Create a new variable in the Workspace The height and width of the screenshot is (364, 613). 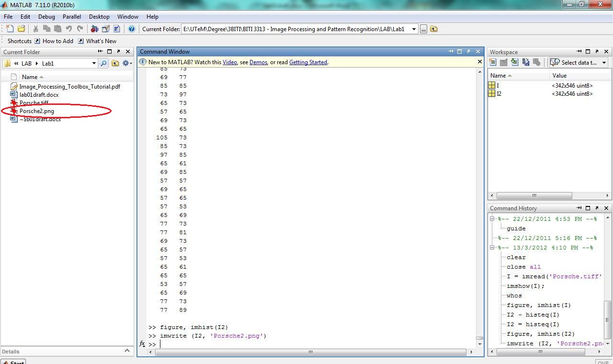point(493,62)
